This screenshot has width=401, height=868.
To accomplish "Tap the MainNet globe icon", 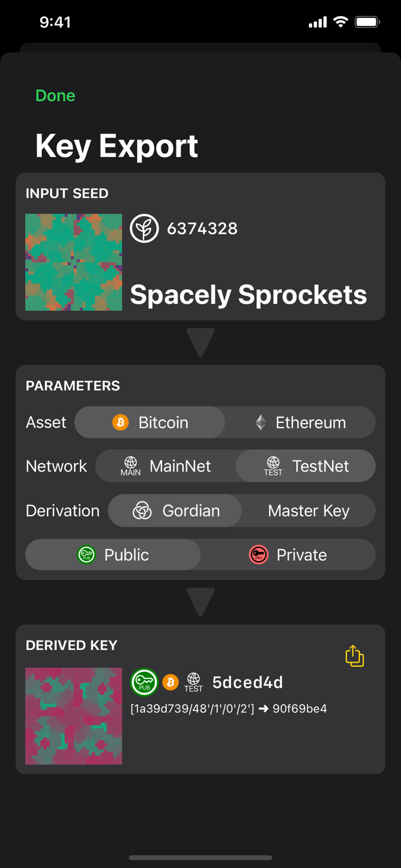I will [x=131, y=465].
